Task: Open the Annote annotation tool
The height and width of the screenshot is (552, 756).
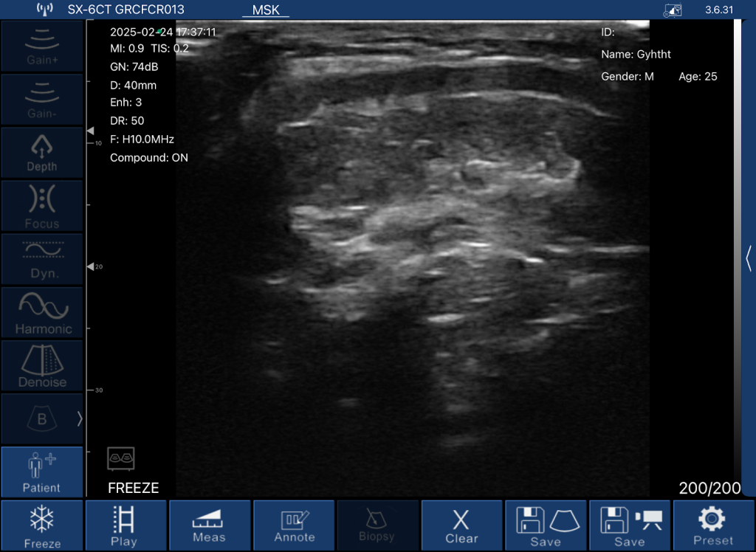Action: [x=294, y=525]
